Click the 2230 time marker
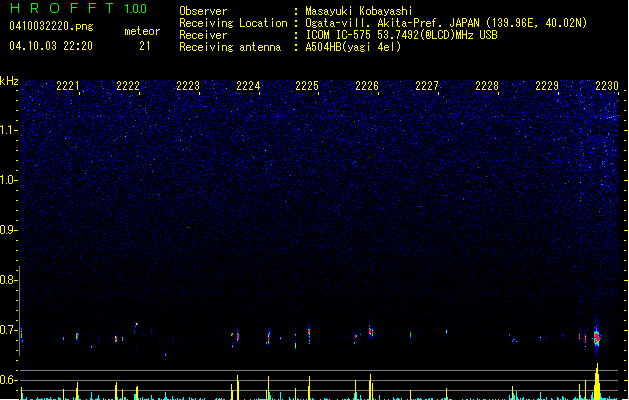 pos(607,86)
